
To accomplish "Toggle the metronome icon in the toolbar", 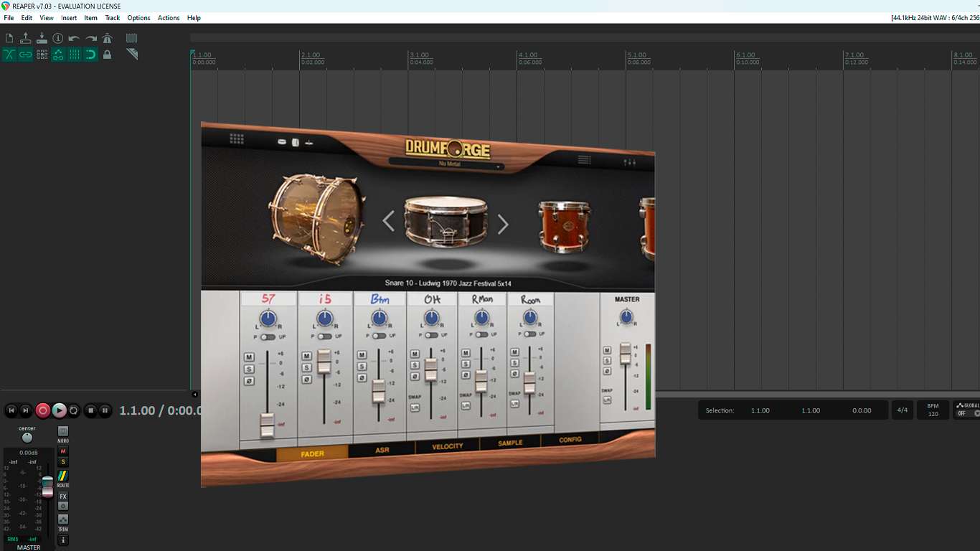I will point(108,38).
